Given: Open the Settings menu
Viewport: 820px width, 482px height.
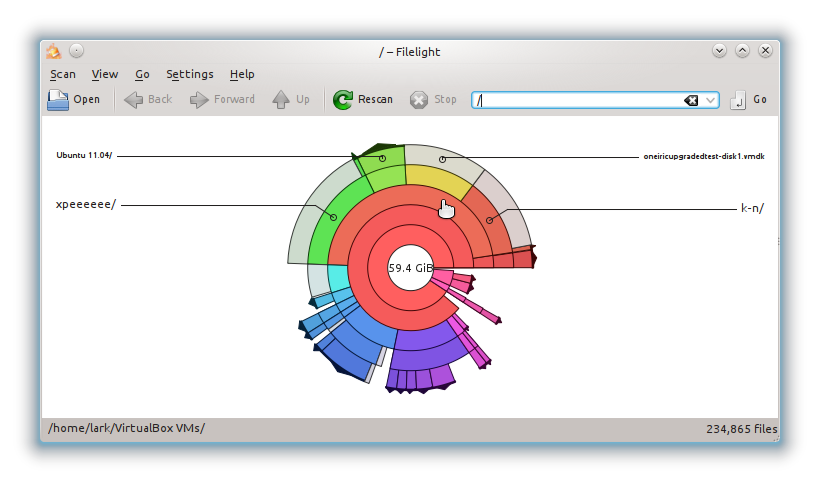Looking at the screenshot, I should [x=190, y=74].
